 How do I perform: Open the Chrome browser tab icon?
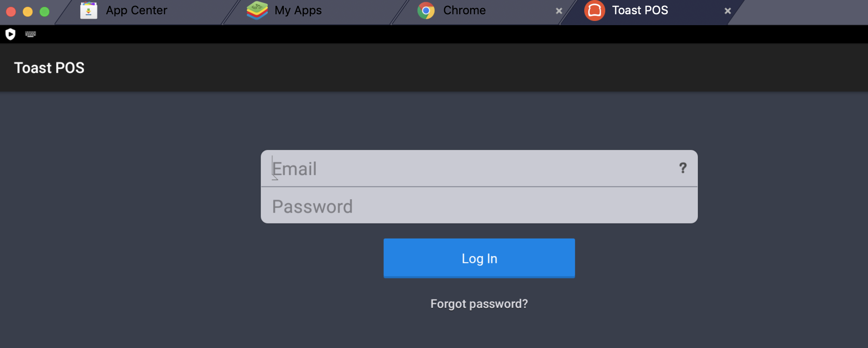click(426, 10)
